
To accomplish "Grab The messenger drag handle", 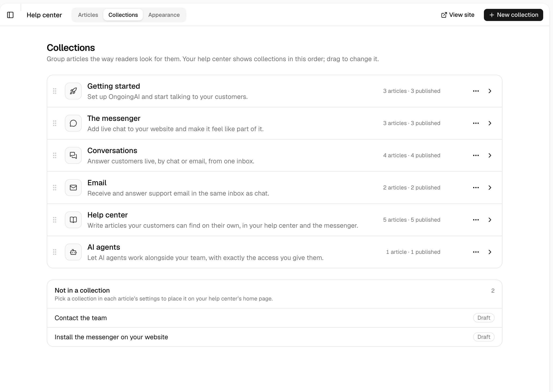I will tap(55, 123).
